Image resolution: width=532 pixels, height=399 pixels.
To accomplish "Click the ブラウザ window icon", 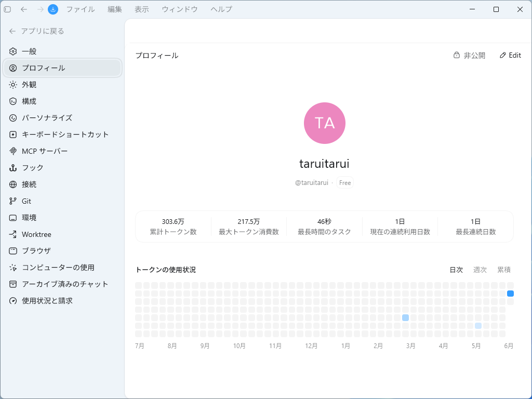I will point(13,251).
